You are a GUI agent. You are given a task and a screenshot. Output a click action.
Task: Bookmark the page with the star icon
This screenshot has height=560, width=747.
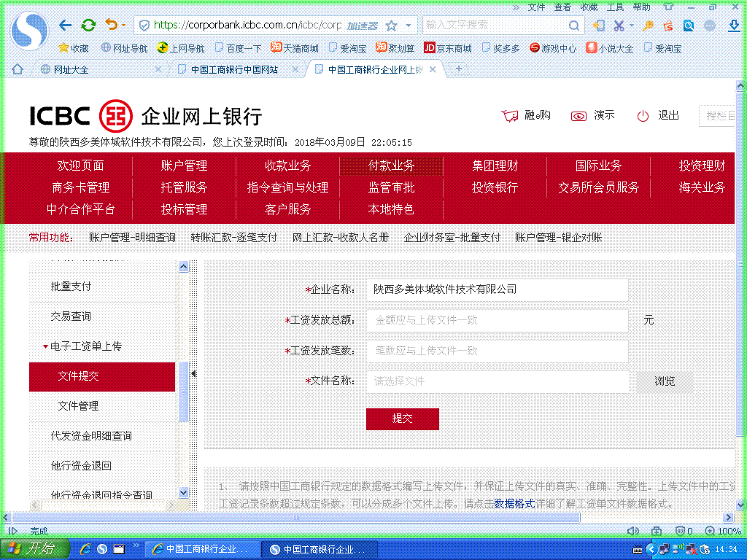pyautogui.click(x=391, y=26)
